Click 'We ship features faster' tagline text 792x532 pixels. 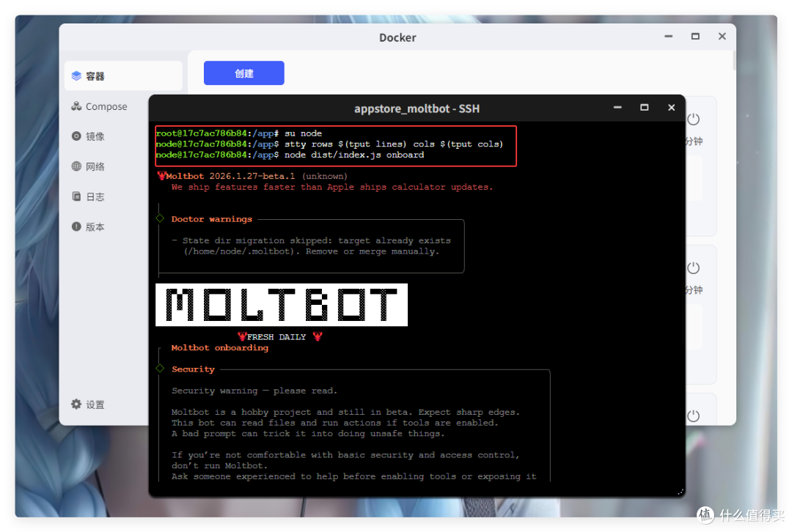(x=332, y=188)
